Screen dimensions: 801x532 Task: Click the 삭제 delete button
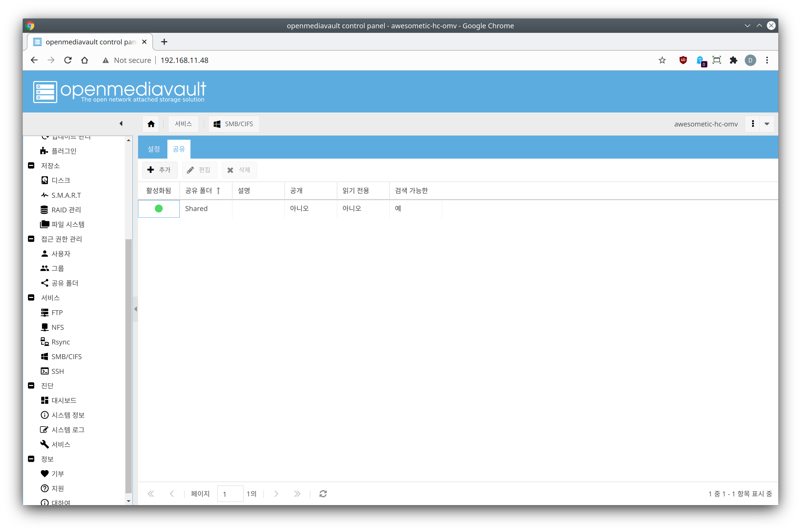pyautogui.click(x=239, y=170)
